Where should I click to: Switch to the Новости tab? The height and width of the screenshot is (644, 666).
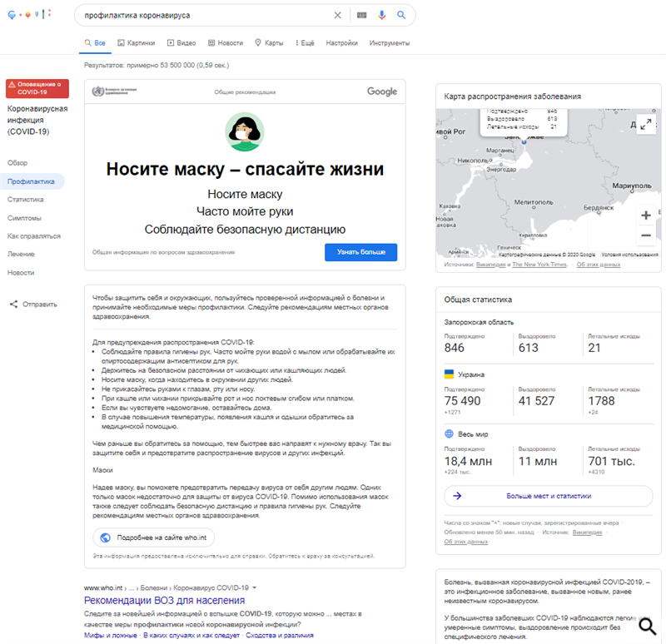click(x=225, y=42)
